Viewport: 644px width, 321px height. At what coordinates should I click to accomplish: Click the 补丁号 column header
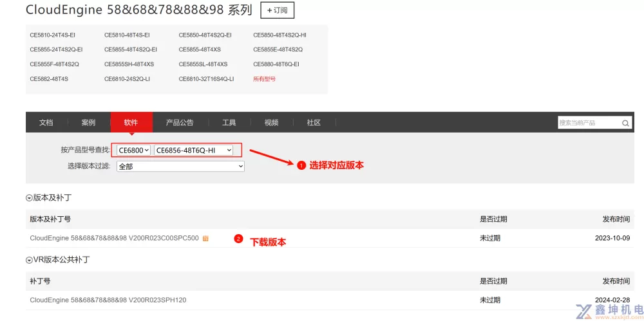(40, 281)
